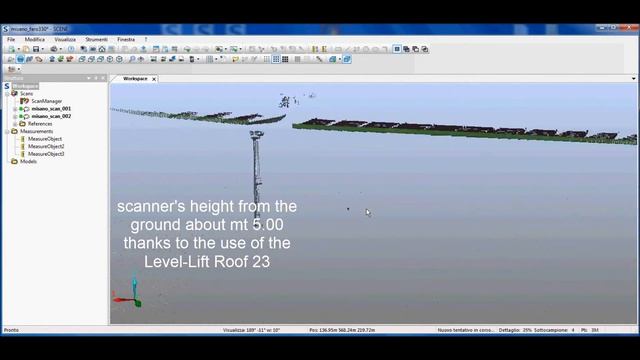This screenshot has width=640, height=360.
Task: Click the first yellow ruler measurement icon
Action: tap(315, 49)
